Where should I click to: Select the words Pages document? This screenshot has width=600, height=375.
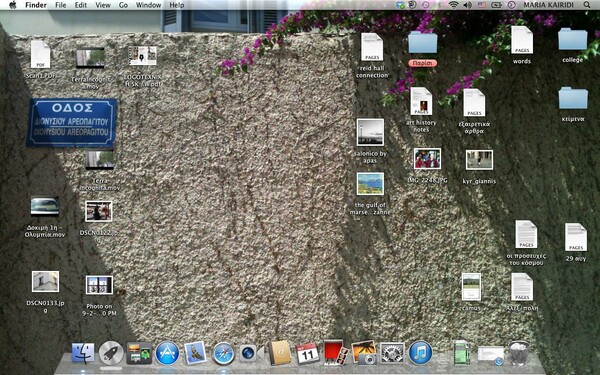[522, 45]
